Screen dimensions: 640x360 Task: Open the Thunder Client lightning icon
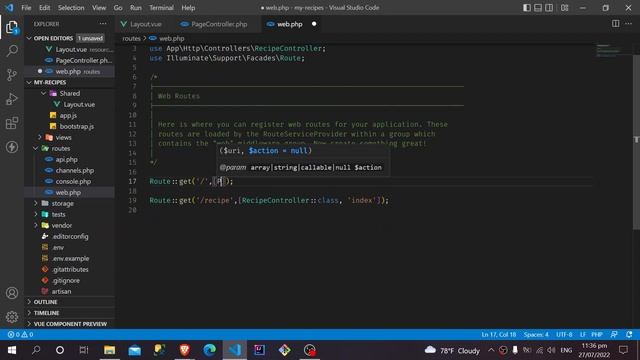[x=12, y=147]
